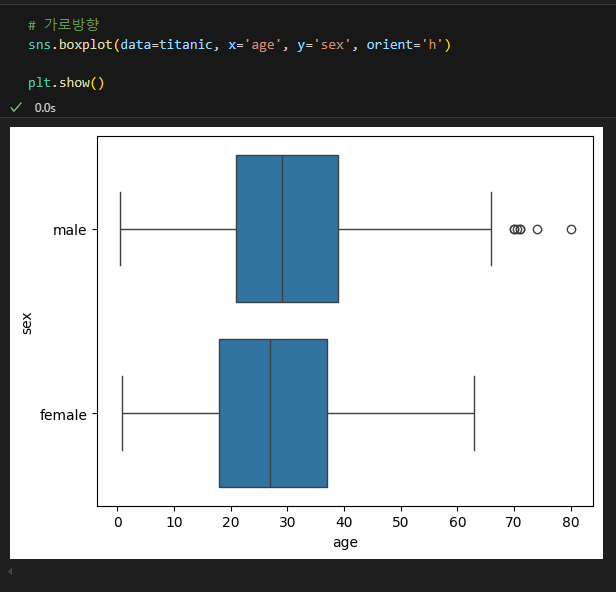616x592 pixels.
Task: Click the 'sex' y-axis title
Action: (x=27, y=323)
